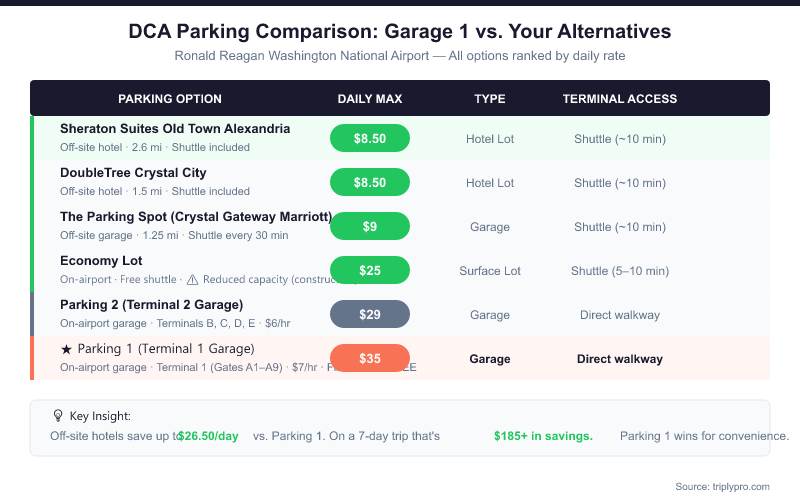Click the $29 Parking 2 price badge
This screenshot has height=500, width=800.
tap(370, 314)
